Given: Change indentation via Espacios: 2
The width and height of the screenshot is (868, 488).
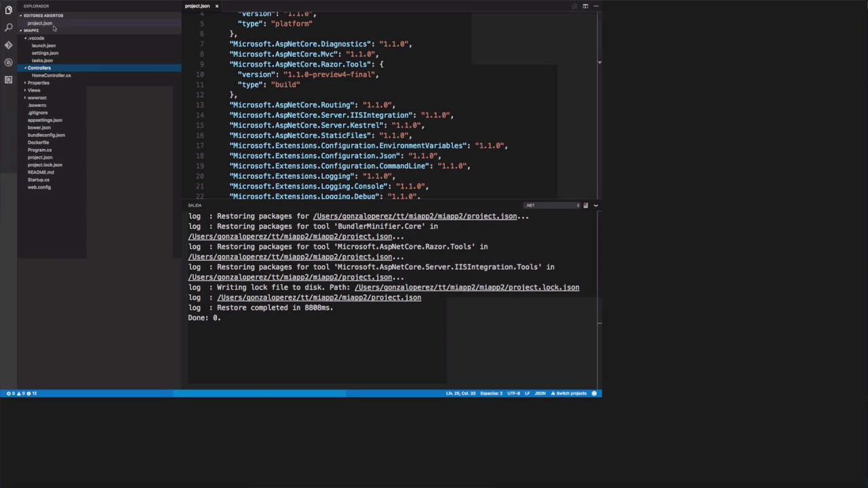Looking at the screenshot, I should 492,393.
